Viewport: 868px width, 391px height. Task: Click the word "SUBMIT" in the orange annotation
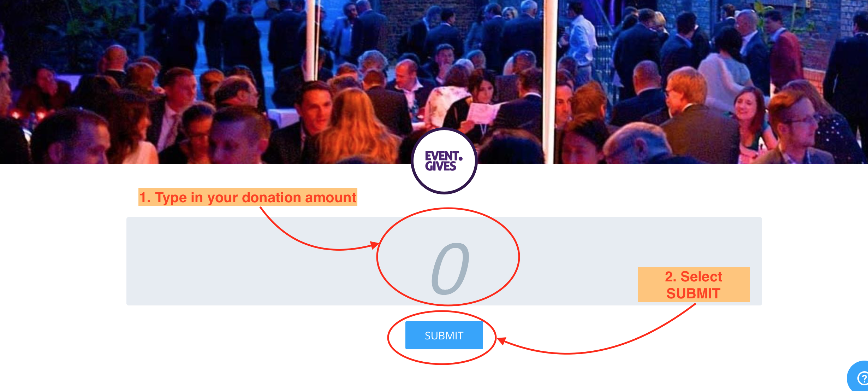[693, 293]
